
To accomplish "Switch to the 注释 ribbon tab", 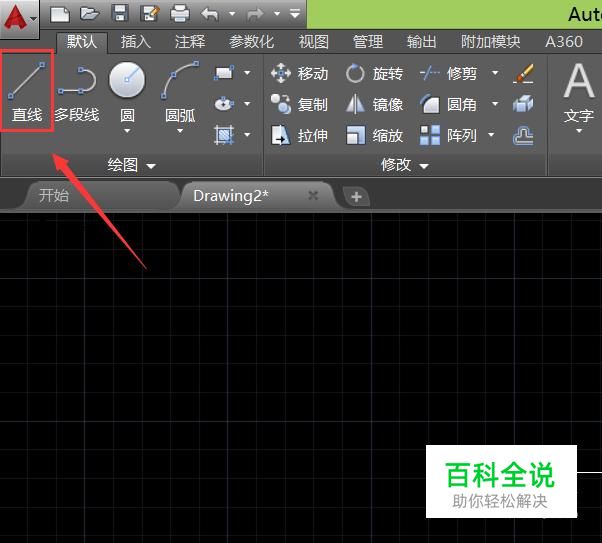I will click(190, 42).
